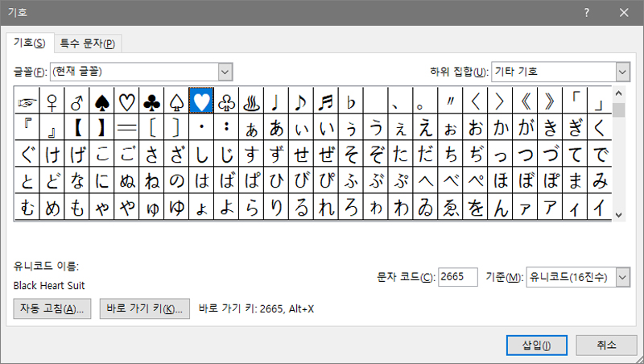Select the hiragana さ character
The width and height of the screenshot is (644, 364).
151,154
